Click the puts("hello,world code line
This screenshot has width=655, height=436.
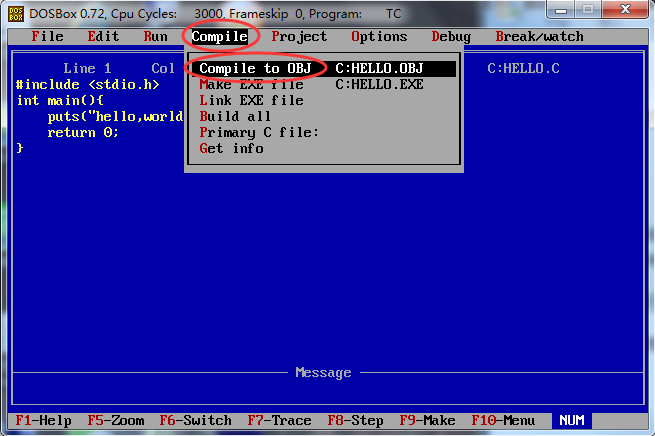tap(115, 116)
